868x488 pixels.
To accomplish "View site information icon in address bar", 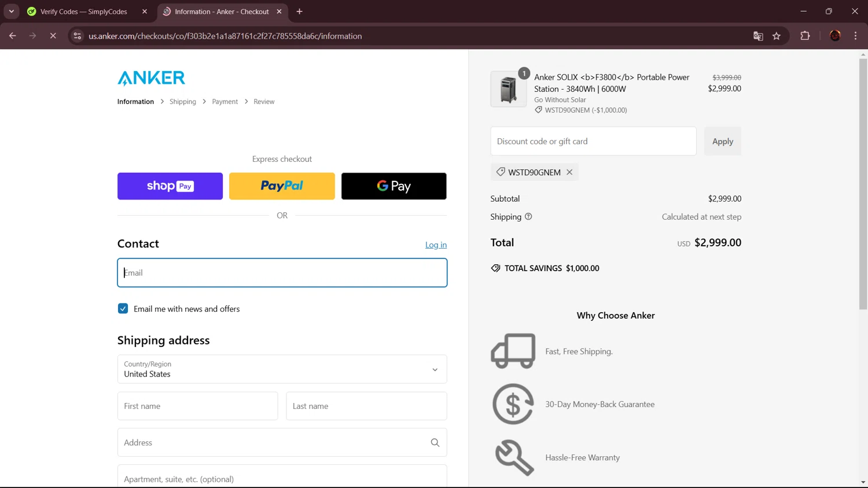I will 78,36.
